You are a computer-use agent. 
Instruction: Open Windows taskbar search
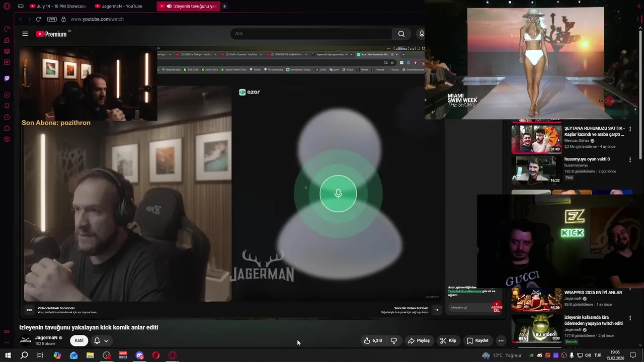24,355
